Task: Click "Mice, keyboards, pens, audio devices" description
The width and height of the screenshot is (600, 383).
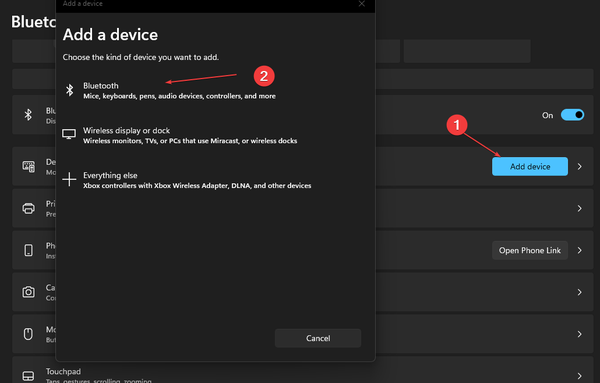Action: coord(179,96)
